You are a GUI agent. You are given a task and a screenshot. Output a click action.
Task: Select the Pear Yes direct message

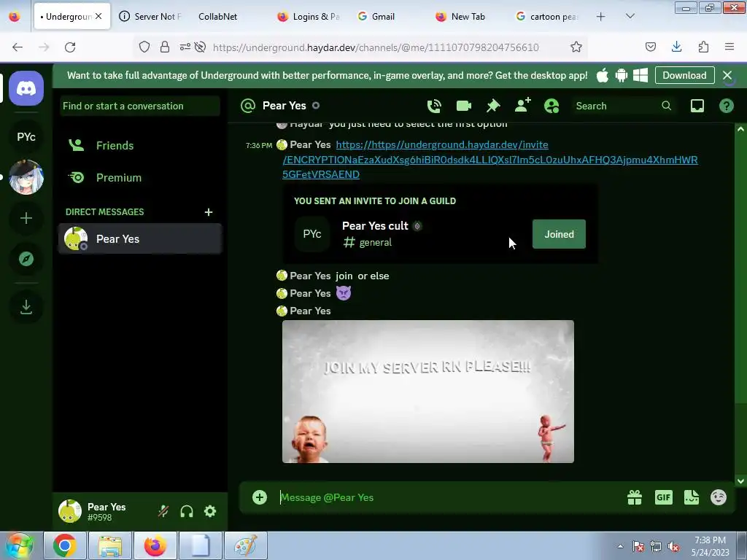pos(139,238)
